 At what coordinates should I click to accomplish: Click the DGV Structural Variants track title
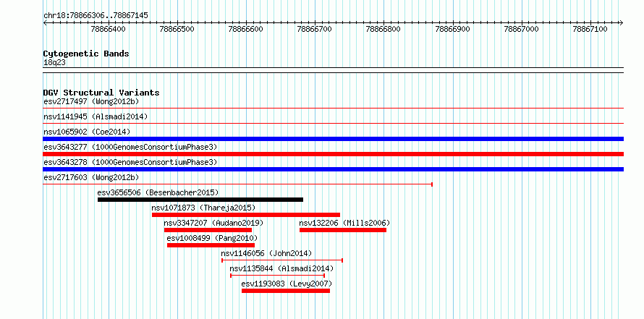pos(101,93)
